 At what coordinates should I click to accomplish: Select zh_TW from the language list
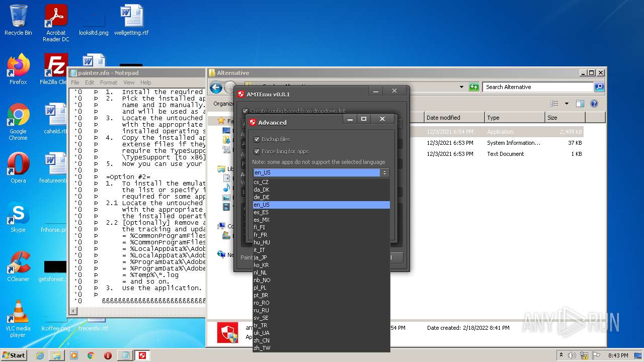pyautogui.click(x=321, y=348)
